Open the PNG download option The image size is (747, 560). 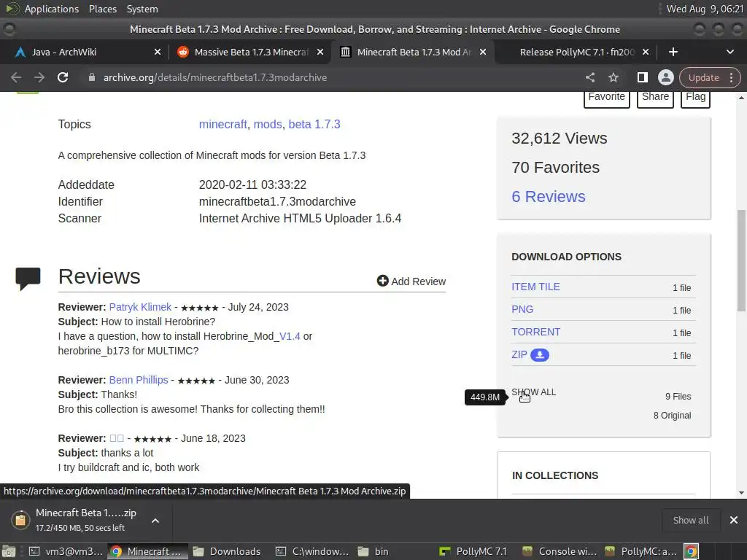[522, 309]
